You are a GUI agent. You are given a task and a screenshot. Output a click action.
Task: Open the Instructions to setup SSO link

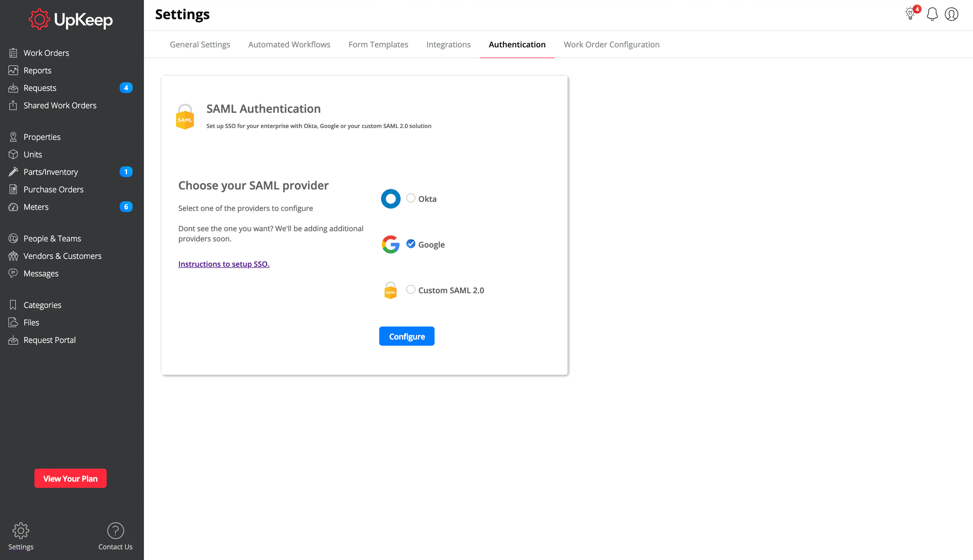(x=223, y=264)
